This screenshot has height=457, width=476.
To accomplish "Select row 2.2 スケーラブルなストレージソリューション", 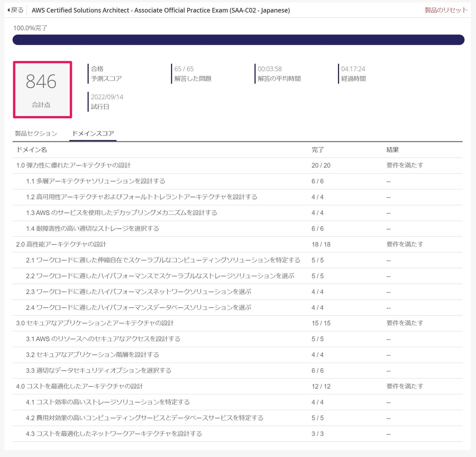I will 238,276.
